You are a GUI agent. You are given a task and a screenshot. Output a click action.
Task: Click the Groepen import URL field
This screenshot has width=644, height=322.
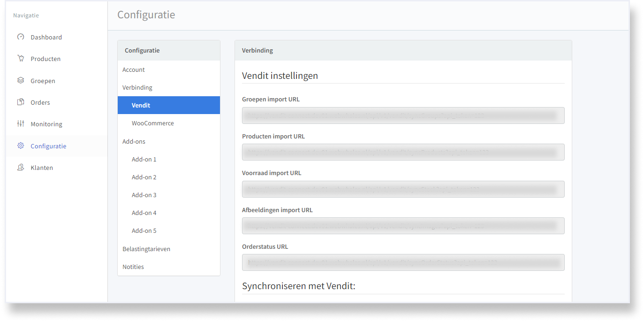[402, 115]
